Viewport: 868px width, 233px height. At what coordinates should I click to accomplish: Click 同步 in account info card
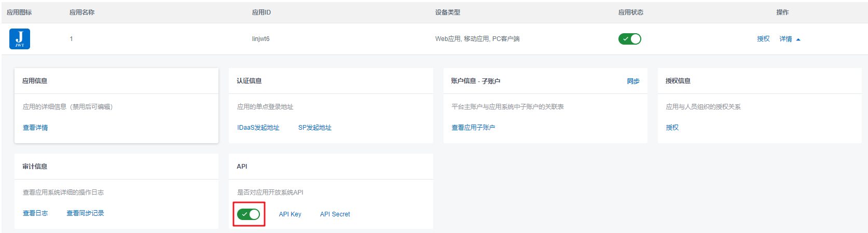point(633,81)
